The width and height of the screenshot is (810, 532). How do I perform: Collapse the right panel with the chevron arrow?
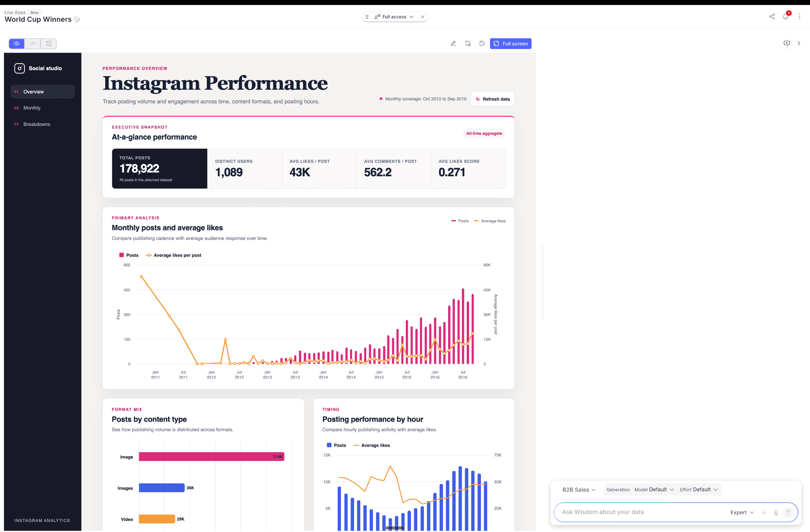(x=799, y=43)
